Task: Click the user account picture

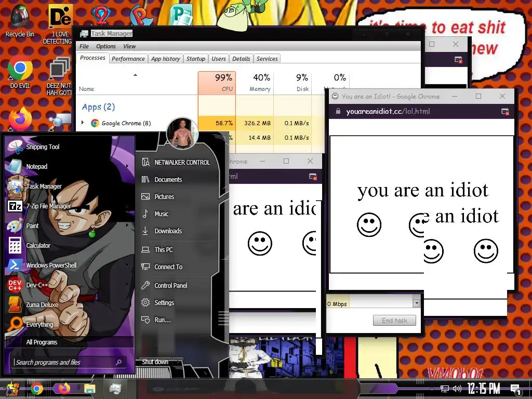Action: 182,134
